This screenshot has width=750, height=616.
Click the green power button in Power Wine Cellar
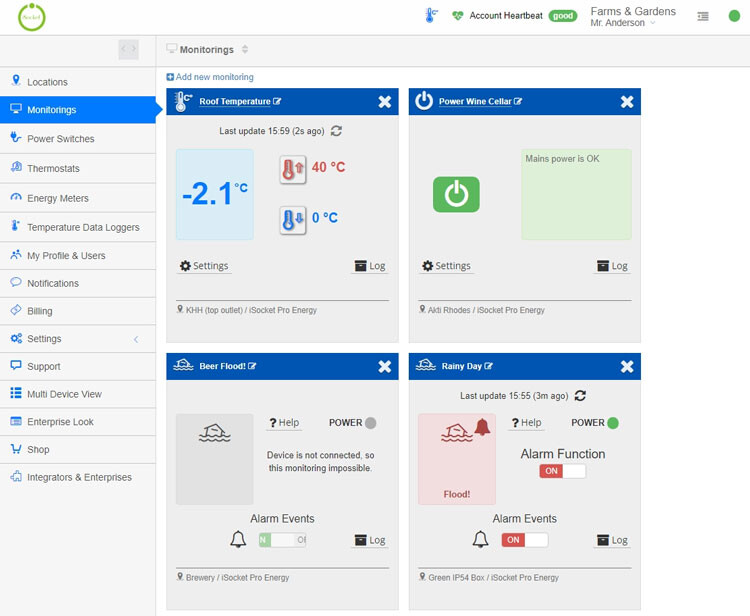pyautogui.click(x=456, y=194)
